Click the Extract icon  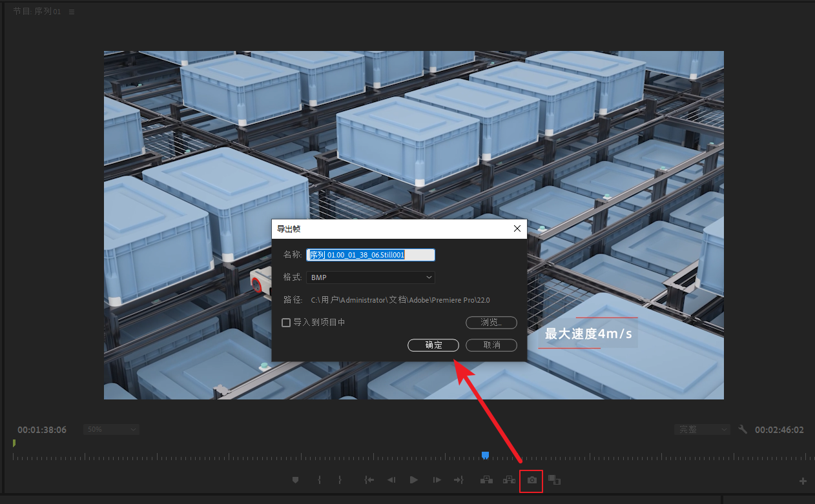(x=509, y=480)
